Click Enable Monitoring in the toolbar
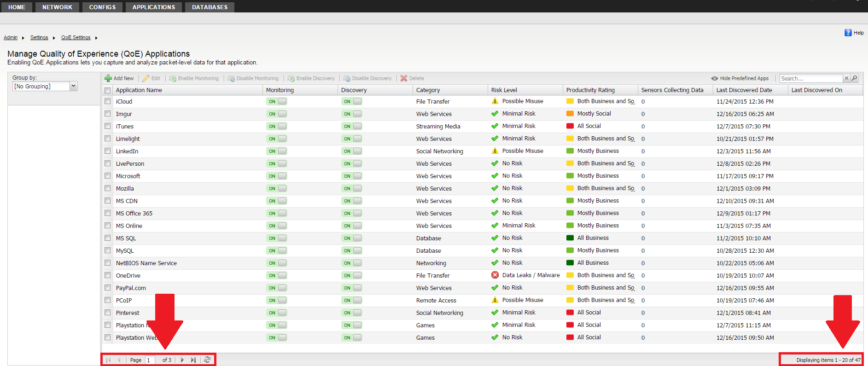The width and height of the screenshot is (868, 366). pyautogui.click(x=194, y=78)
